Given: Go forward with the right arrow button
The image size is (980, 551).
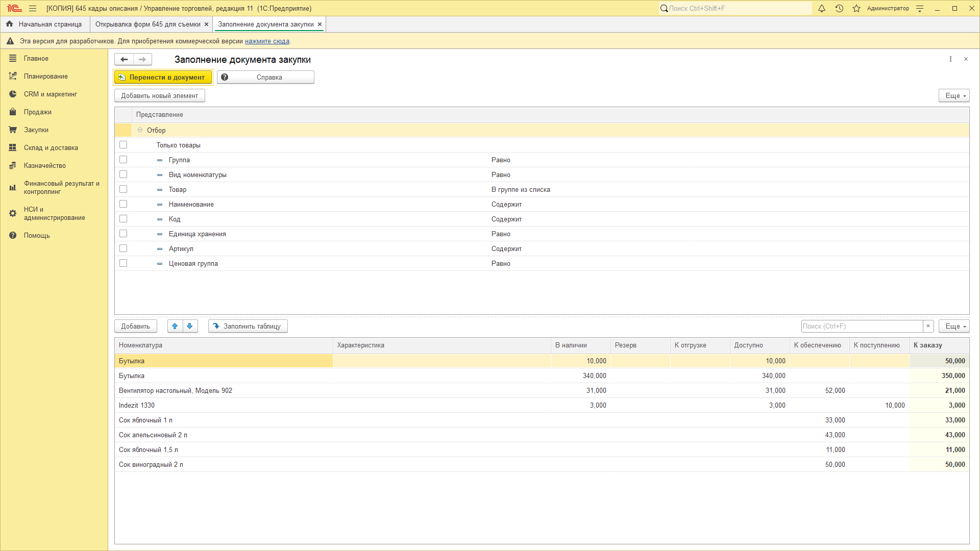Looking at the screenshot, I should coord(142,60).
